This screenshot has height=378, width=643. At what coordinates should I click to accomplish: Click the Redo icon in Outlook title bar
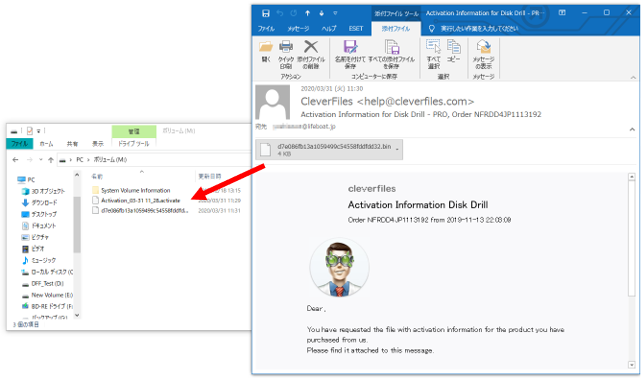pos(294,13)
